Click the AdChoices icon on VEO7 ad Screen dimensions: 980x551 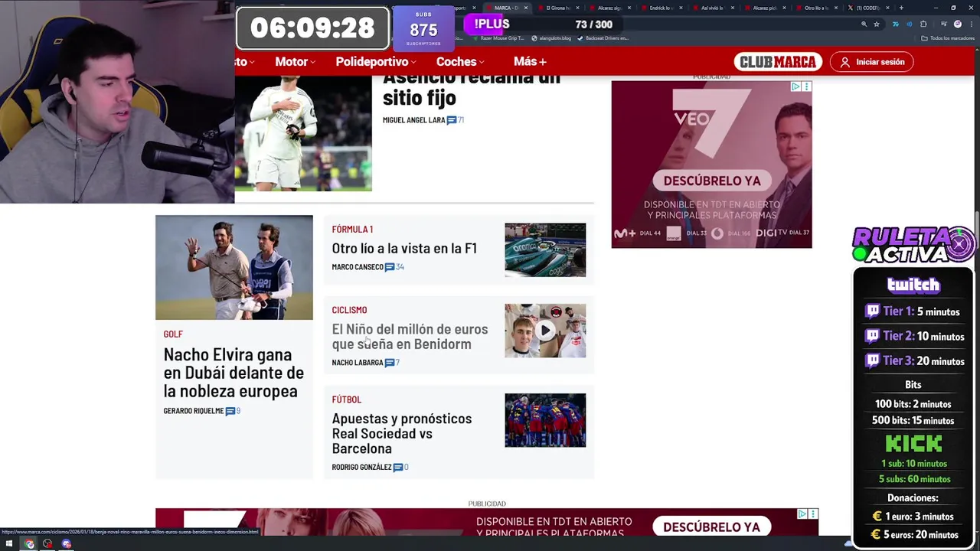[795, 86]
